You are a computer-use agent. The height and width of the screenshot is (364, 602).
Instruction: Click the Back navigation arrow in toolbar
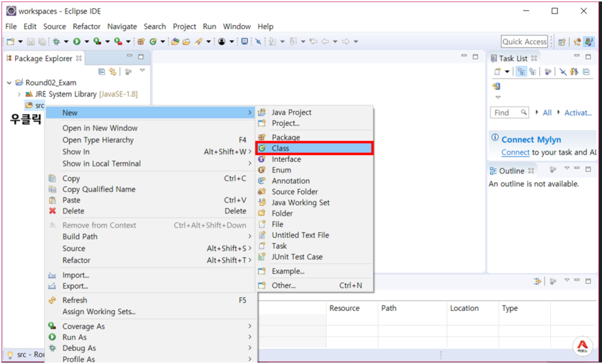point(325,42)
